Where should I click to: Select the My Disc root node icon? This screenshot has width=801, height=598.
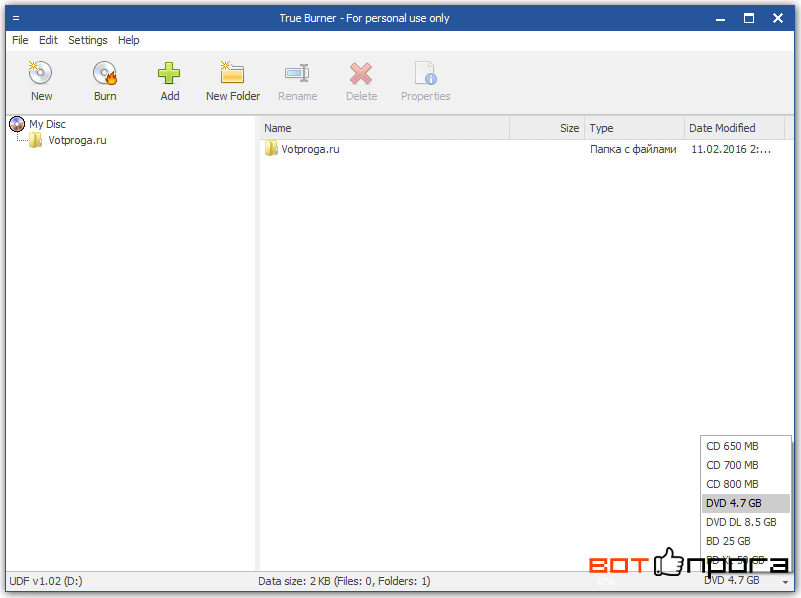(17, 124)
